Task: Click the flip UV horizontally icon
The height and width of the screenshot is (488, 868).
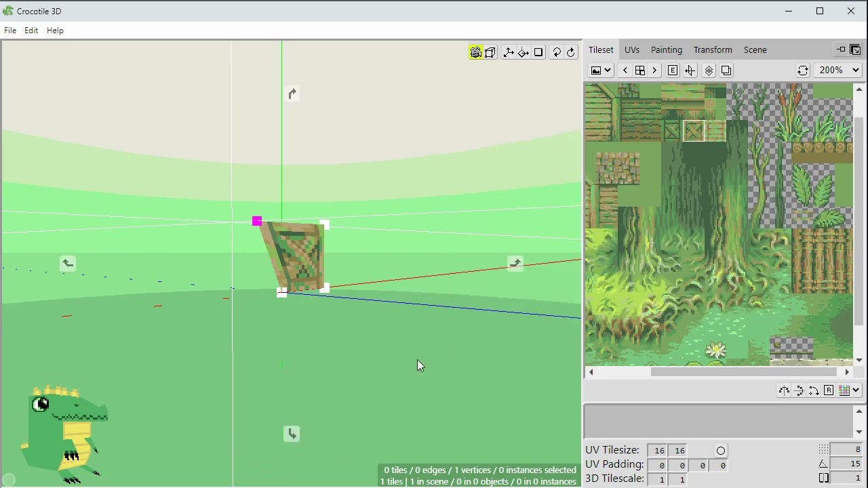Action: coord(784,390)
